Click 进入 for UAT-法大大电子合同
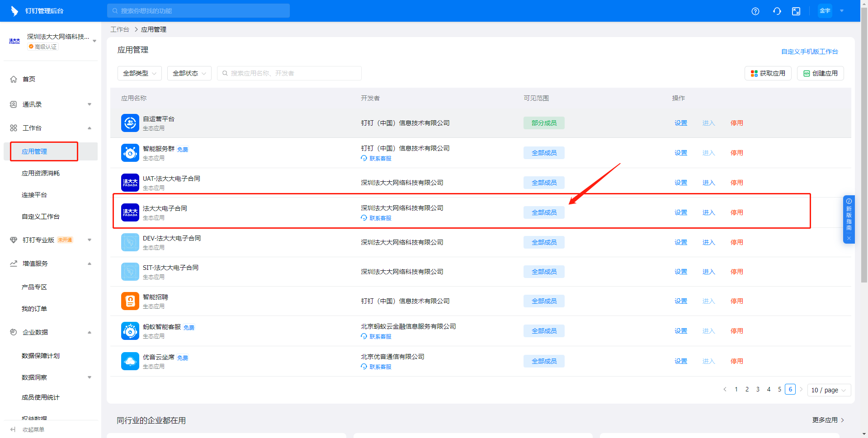Screen dimensions: 868x438 click(709, 183)
